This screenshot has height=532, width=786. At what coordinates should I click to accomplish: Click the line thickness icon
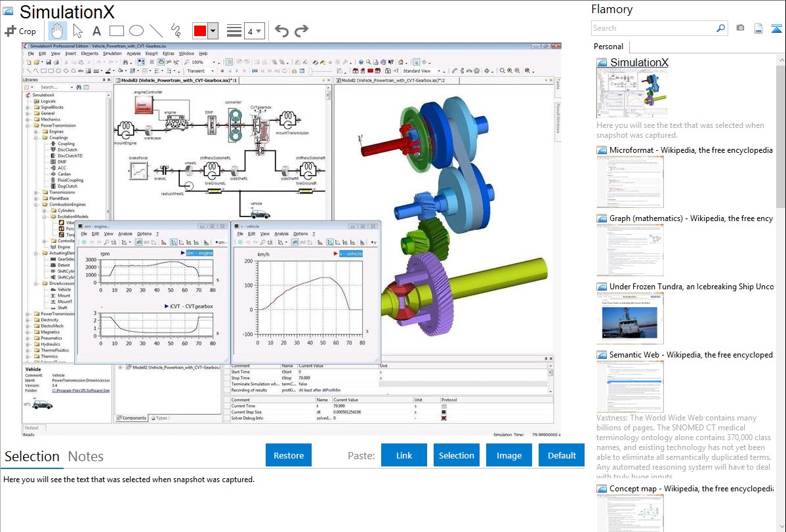234,31
